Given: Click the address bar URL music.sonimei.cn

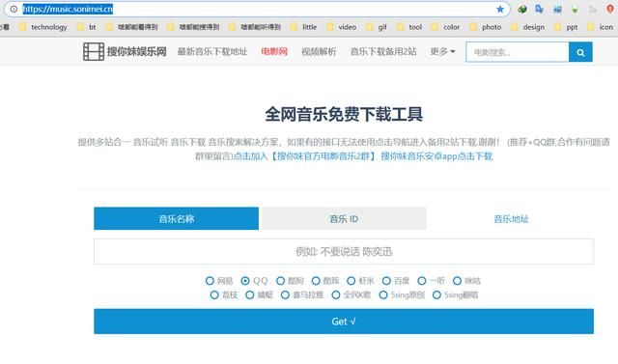Looking at the screenshot, I should [x=68, y=9].
